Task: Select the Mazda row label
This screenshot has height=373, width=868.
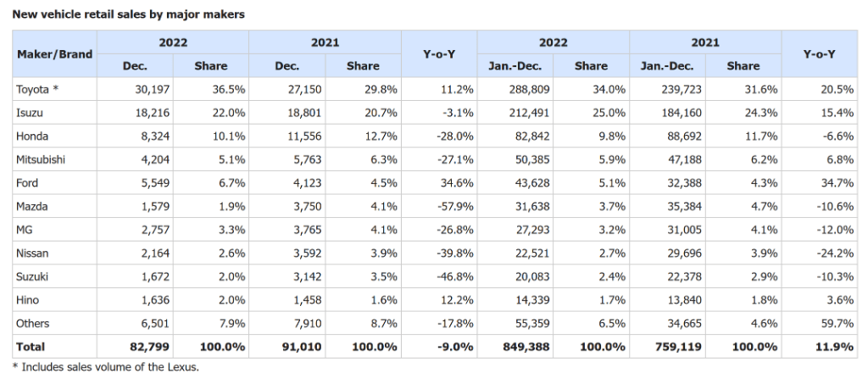Action: click(x=32, y=207)
